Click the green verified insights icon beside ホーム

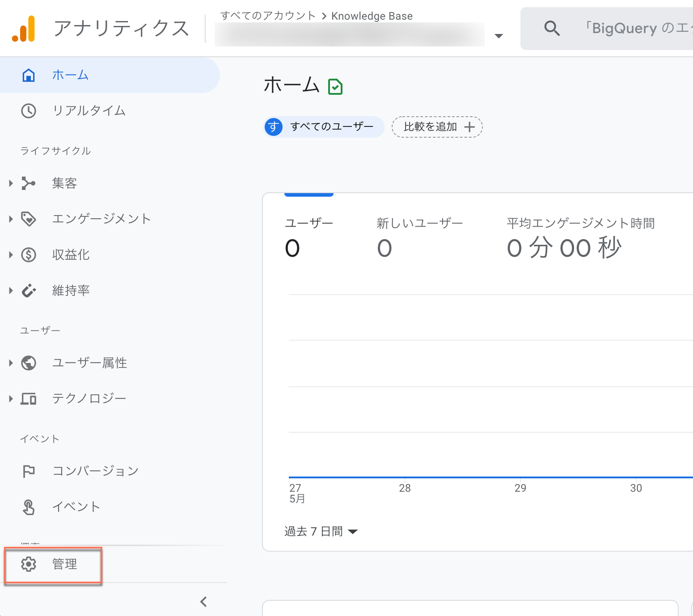click(x=335, y=87)
